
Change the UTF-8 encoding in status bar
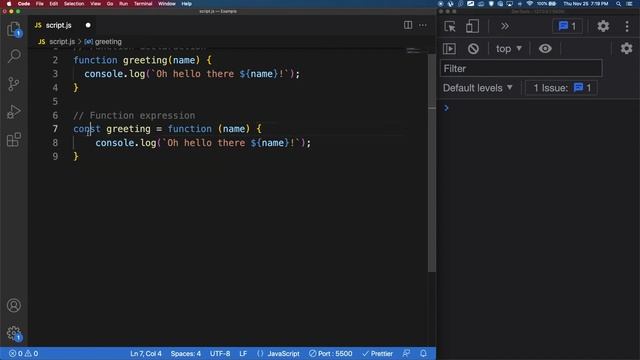point(220,353)
